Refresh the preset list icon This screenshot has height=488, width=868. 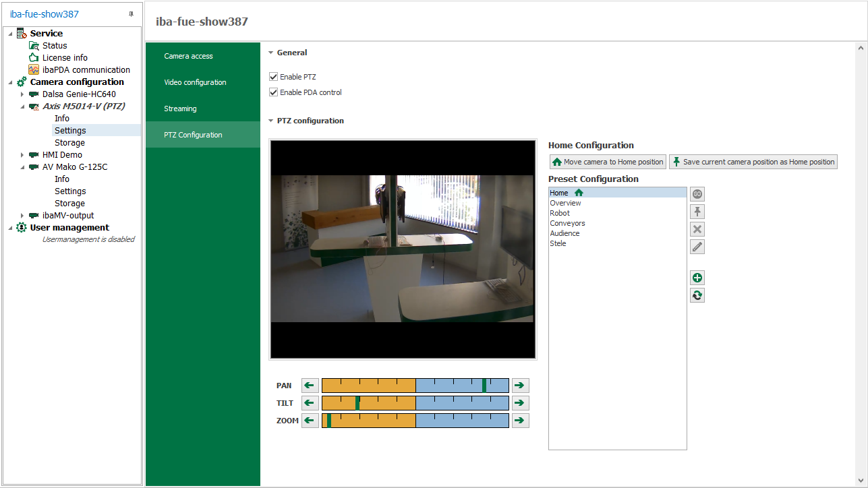point(697,295)
